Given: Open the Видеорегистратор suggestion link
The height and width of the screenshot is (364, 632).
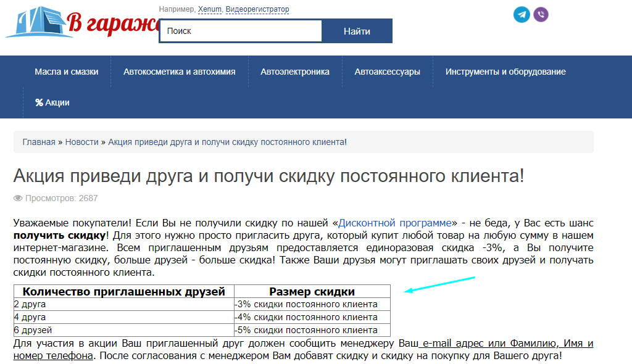Looking at the screenshot, I should (257, 9).
